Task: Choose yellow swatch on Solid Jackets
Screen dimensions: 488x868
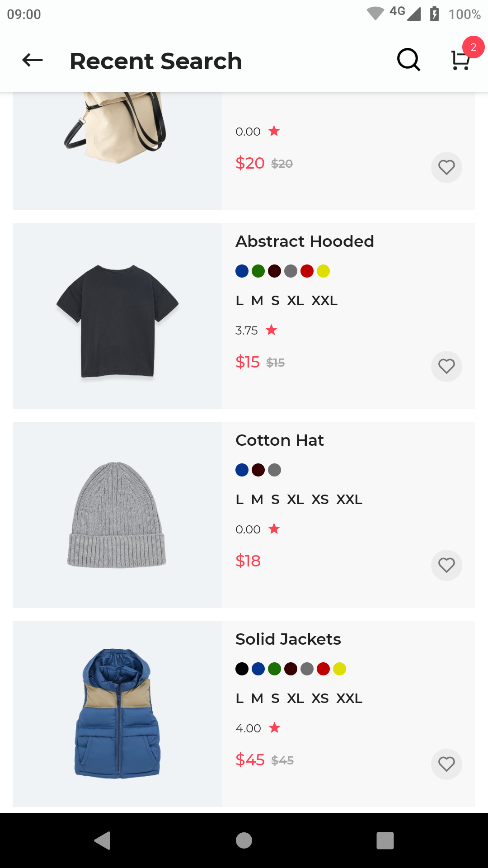Action: tap(339, 669)
